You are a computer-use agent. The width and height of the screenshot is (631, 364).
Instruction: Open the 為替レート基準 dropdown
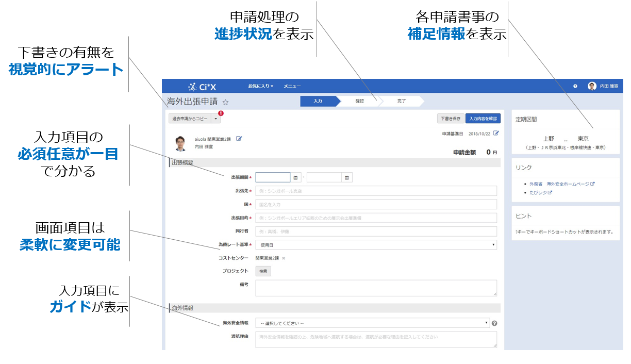pyautogui.click(x=376, y=245)
